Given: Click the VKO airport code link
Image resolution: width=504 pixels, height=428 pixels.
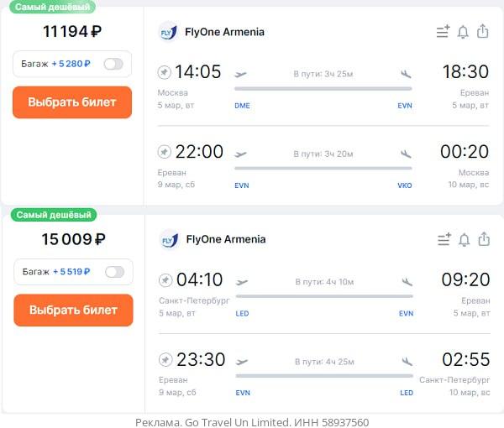Looking at the screenshot, I should click(x=405, y=185).
